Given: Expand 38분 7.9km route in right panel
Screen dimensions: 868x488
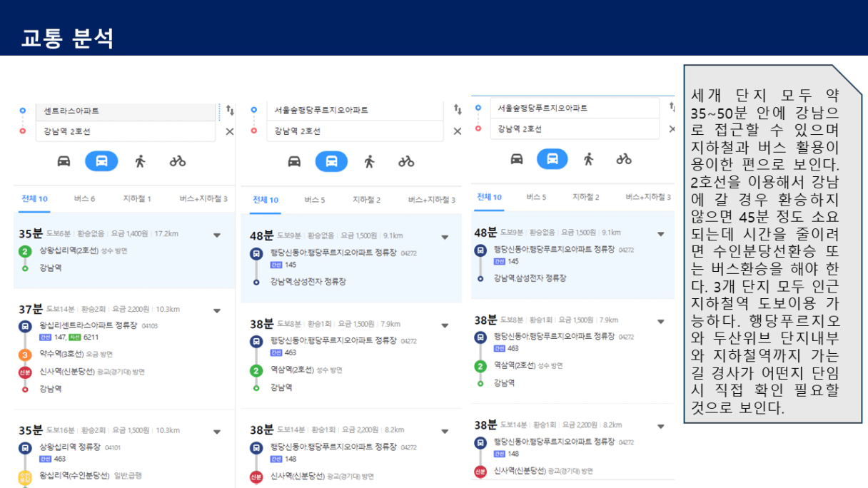Looking at the screenshot, I should (x=660, y=320).
